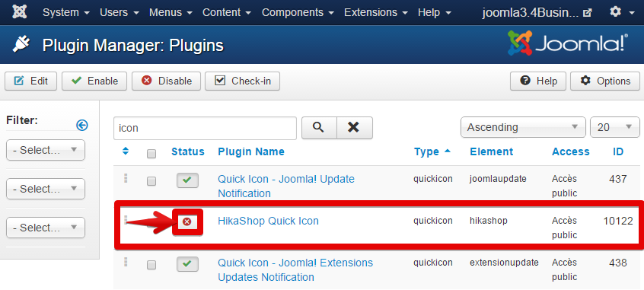Open the settings gear menu in the top bar
This screenshot has height=290, width=644.
[622, 12]
